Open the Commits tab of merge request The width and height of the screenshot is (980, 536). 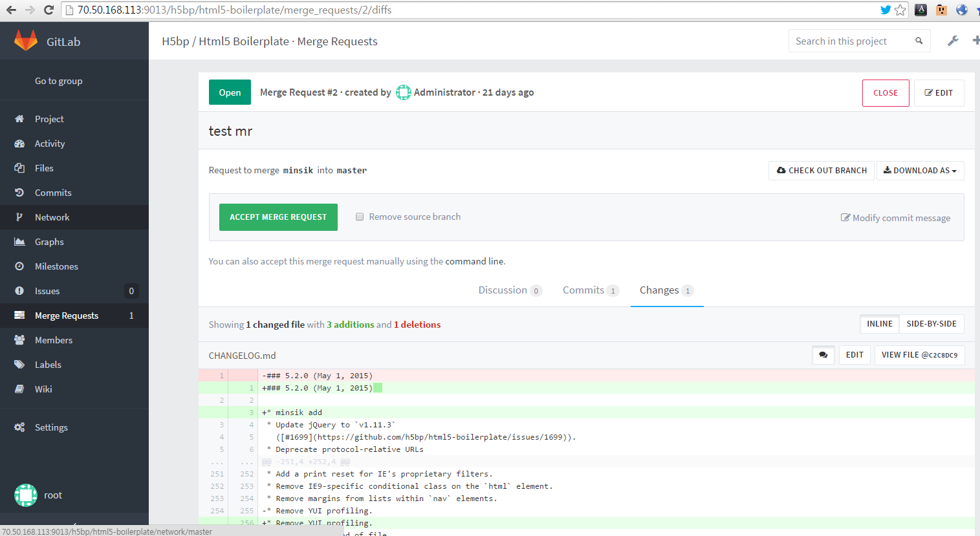[x=583, y=290]
